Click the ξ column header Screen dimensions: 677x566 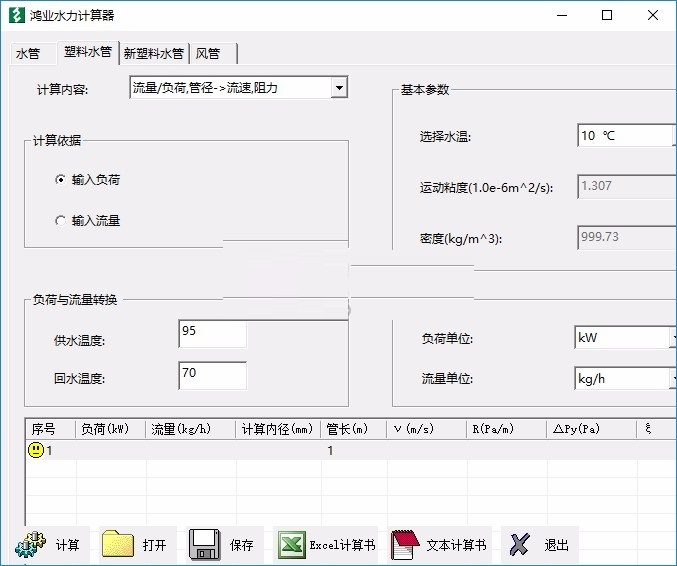pyautogui.click(x=656, y=429)
